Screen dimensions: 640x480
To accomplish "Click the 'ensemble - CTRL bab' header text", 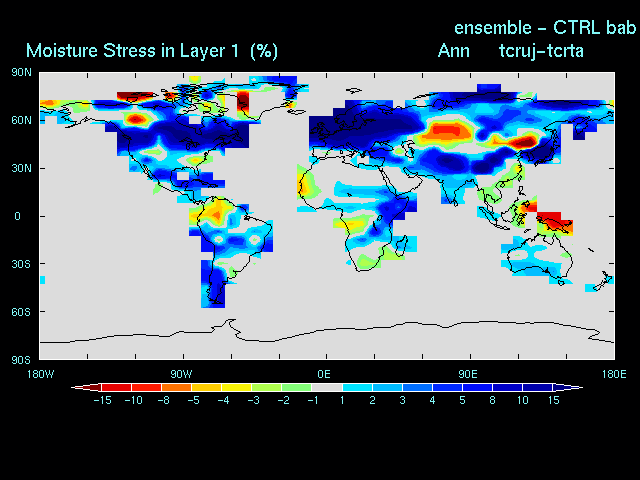I will 545,27.
